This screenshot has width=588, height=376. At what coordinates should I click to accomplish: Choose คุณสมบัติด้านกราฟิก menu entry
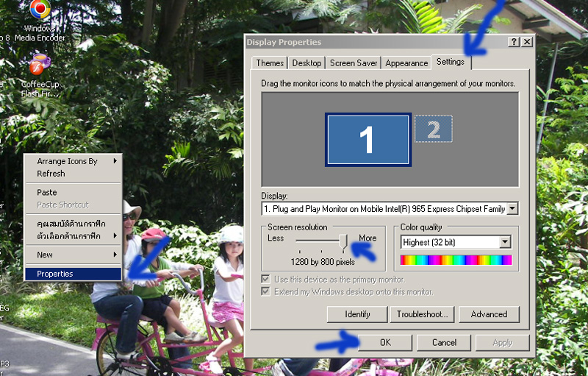[x=73, y=224]
